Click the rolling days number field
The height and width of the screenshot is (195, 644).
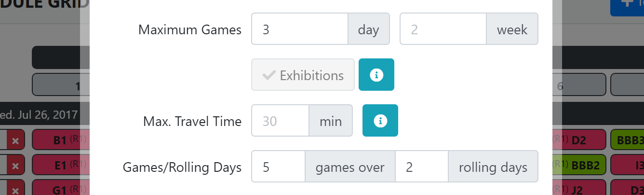pyautogui.click(x=421, y=167)
